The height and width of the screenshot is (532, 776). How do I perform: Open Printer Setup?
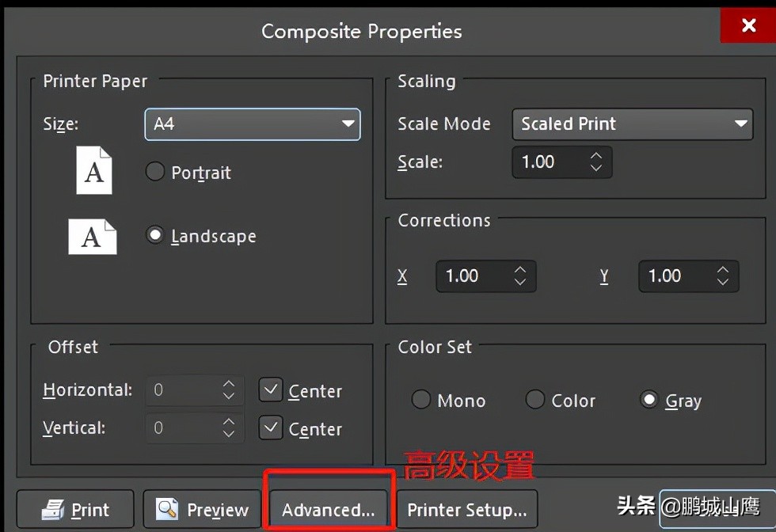pos(467,509)
